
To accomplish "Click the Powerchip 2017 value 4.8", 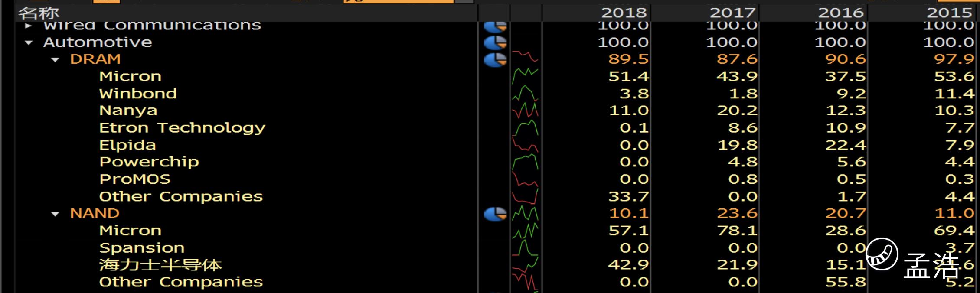I will (x=742, y=162).
